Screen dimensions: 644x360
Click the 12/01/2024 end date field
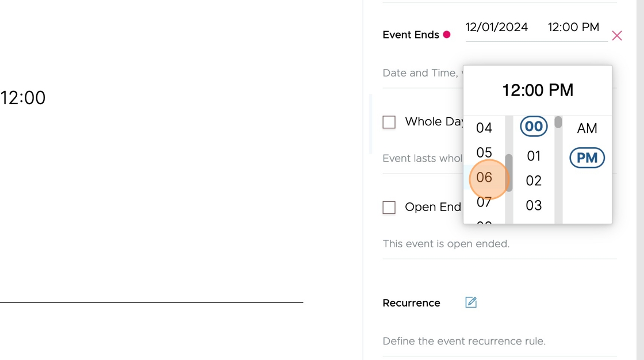tap(497, 27)
